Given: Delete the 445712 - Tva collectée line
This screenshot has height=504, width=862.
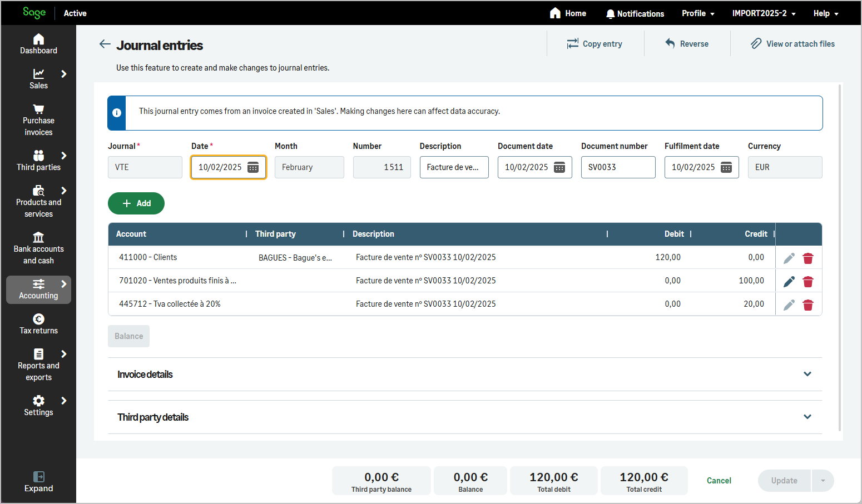Looking at the screenshot, I should (808, 305).
